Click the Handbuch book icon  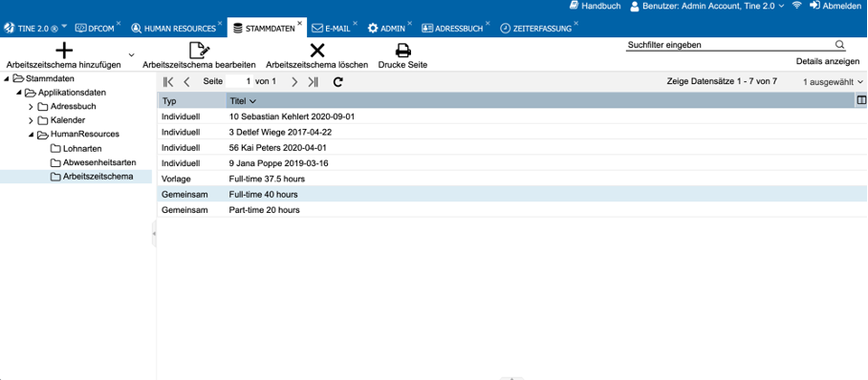coord(575,6)
